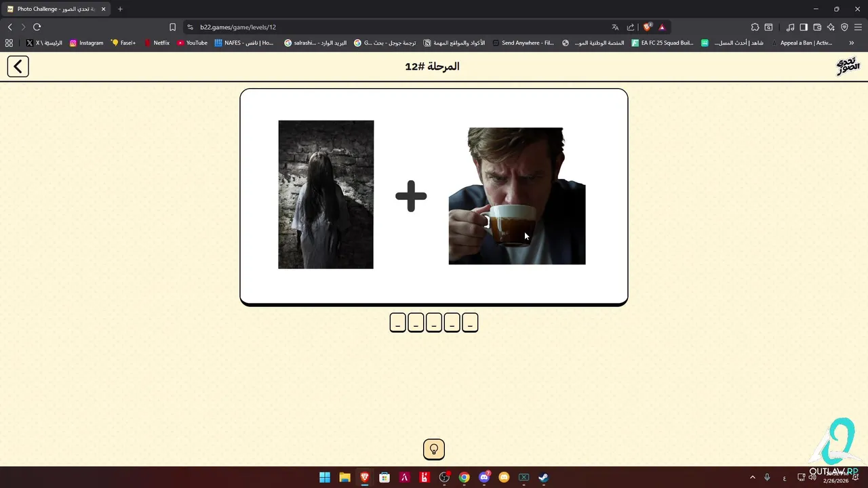Open Steam from the taskbar
The height and width of the screenshot is (488, 868).
click(543, 477)
